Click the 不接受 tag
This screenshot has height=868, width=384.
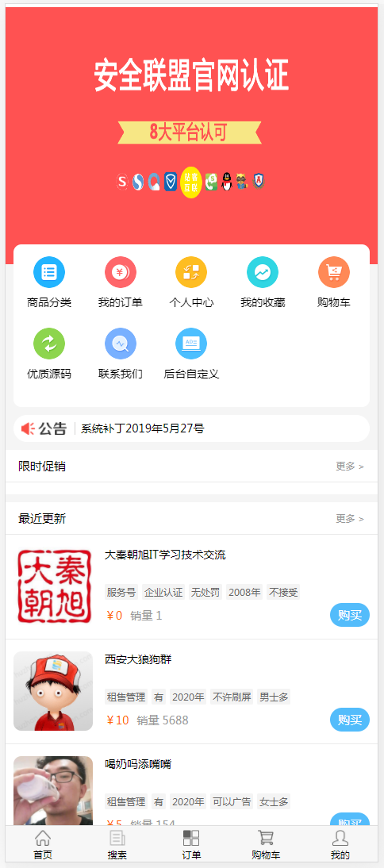coord(283,593)
